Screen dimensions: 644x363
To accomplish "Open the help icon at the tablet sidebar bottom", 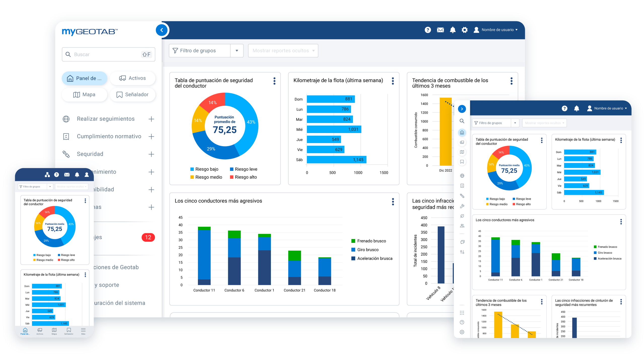I will pos(462,322).
